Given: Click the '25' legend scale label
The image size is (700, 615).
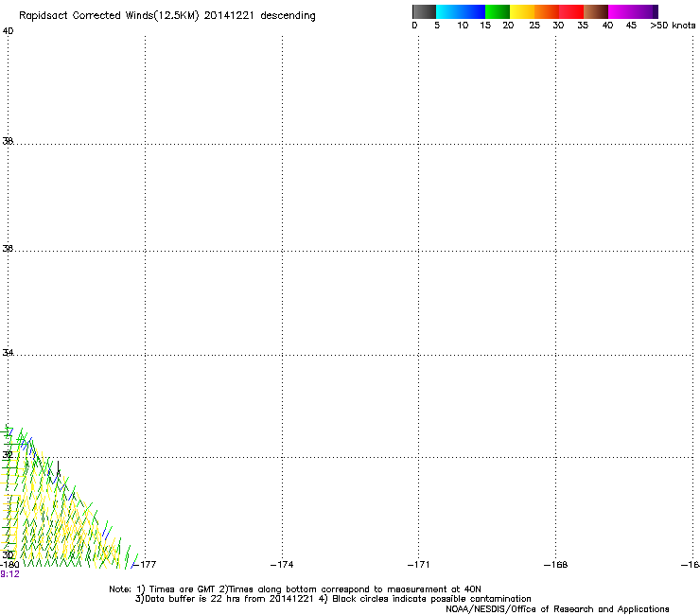Looking at the screenshot, I should click(534, 26).
